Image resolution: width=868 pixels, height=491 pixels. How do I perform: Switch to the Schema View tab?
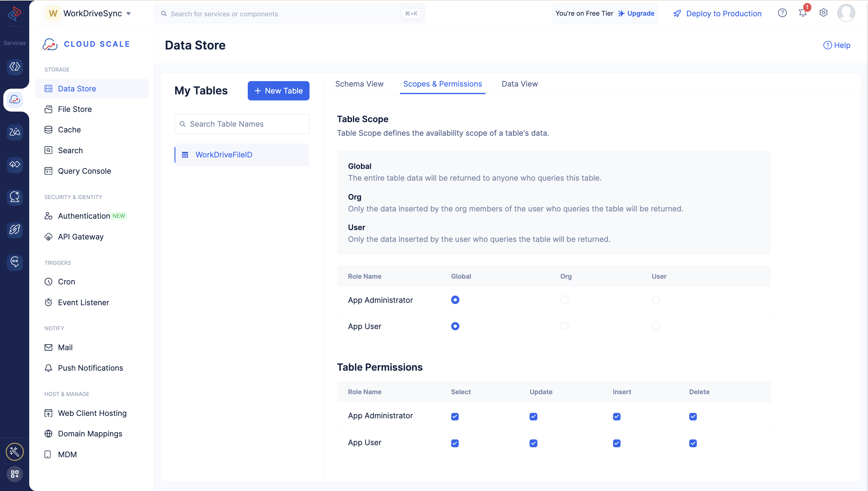359,84
